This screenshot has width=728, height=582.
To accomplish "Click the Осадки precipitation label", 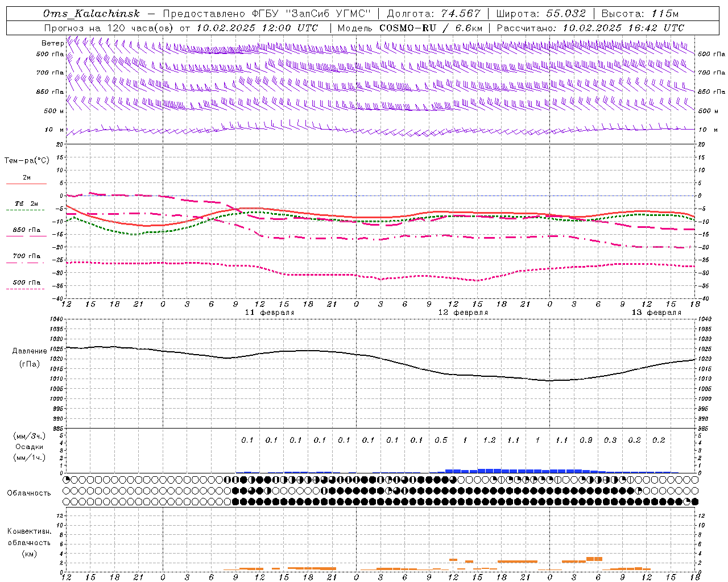I will click(x=30, y=447).
